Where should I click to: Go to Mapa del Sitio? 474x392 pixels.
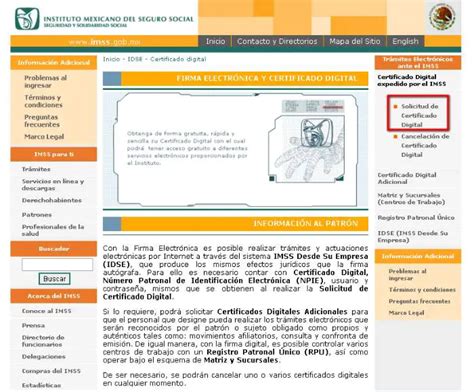tap(355, 41)
